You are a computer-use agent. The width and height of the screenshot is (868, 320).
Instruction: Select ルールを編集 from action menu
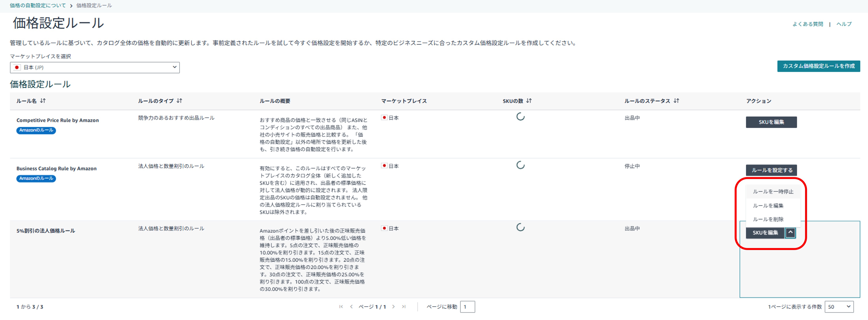(x=768, y=205)
